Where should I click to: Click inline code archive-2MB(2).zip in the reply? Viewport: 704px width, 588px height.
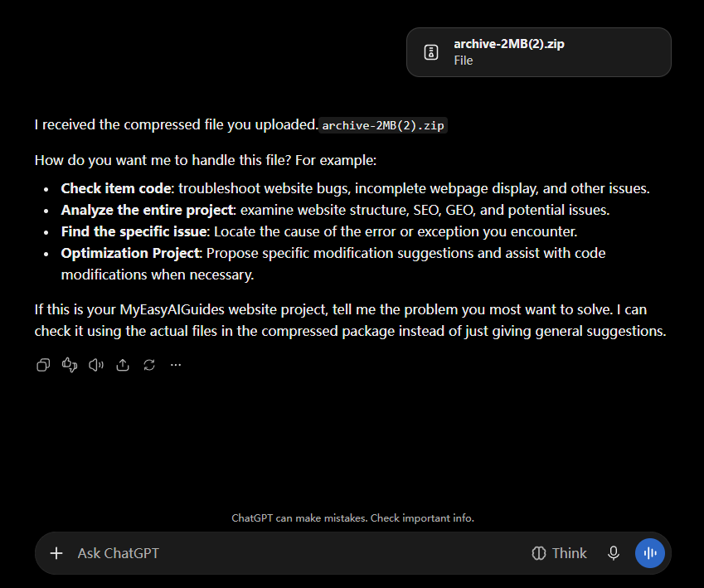[383, 125]
